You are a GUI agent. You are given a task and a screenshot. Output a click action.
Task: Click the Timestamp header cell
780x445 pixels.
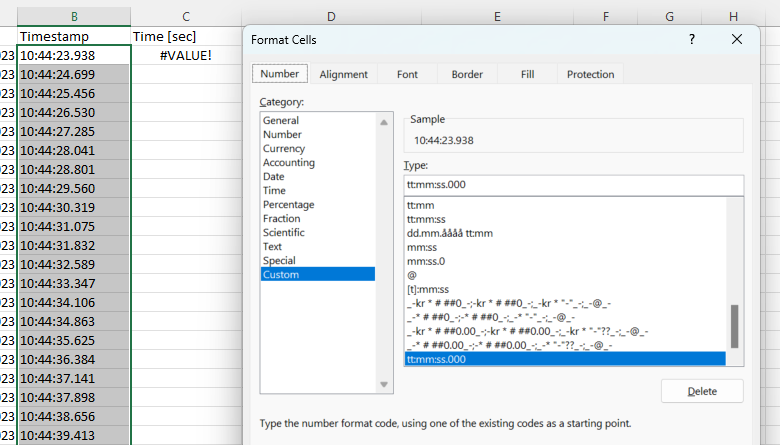[74, 36]
